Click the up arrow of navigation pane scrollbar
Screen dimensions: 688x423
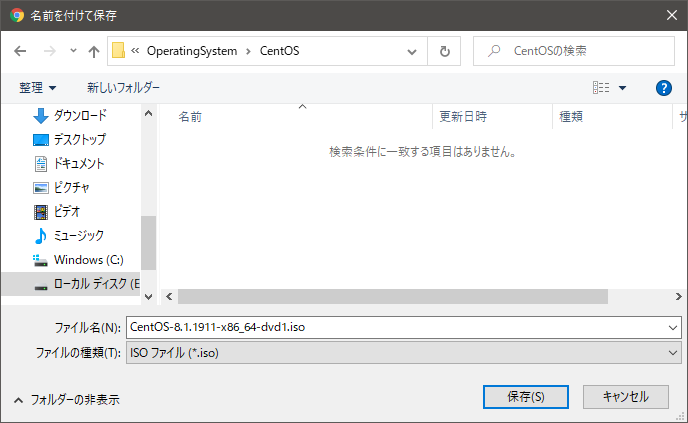[x=148, y=114]
